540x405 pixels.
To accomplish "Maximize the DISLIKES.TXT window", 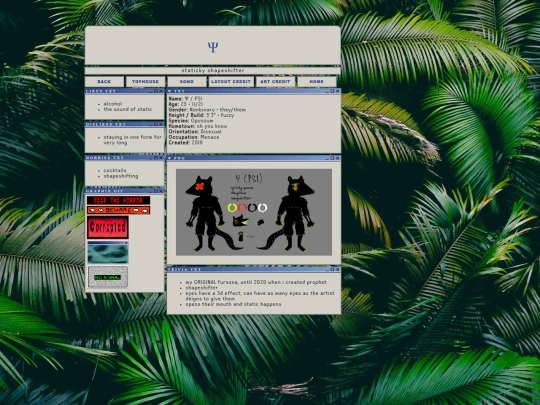I will point(156,124).
